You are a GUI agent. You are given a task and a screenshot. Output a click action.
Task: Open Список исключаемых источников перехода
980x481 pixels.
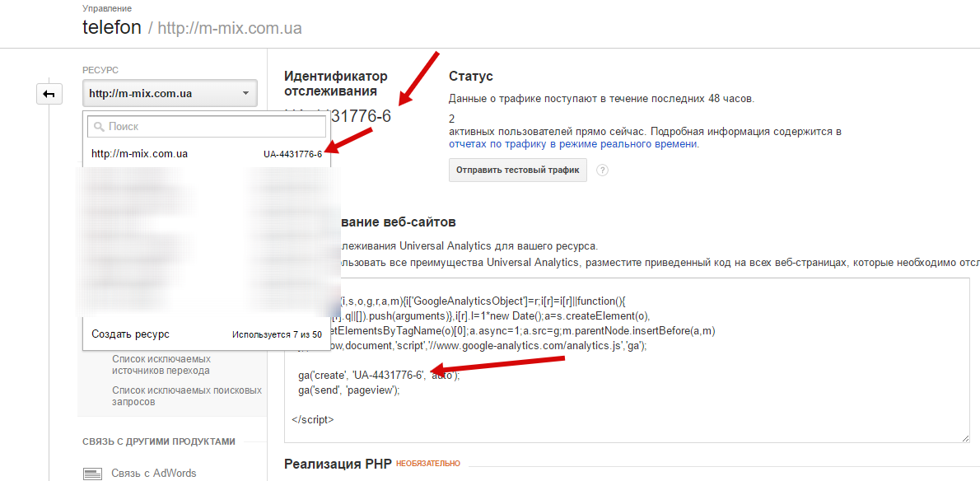[161, 365]
